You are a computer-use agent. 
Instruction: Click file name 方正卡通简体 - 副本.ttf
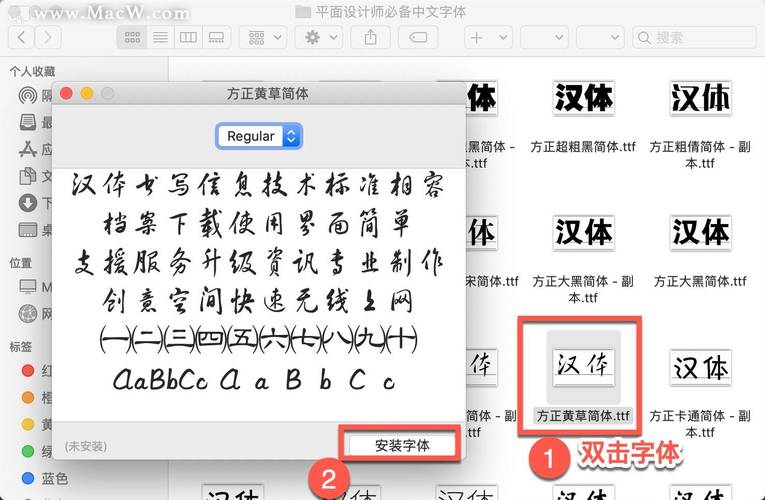point(700,424)
